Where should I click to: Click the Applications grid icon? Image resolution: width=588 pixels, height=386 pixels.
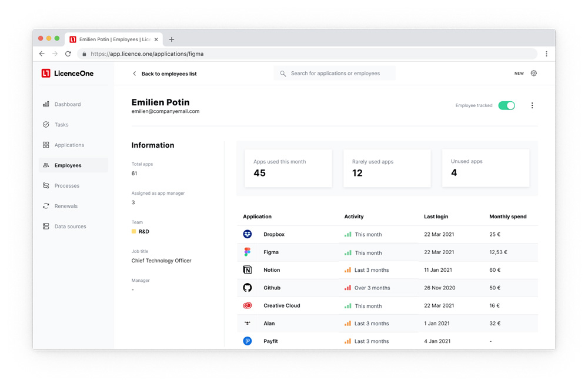click(x=46, y=145)
